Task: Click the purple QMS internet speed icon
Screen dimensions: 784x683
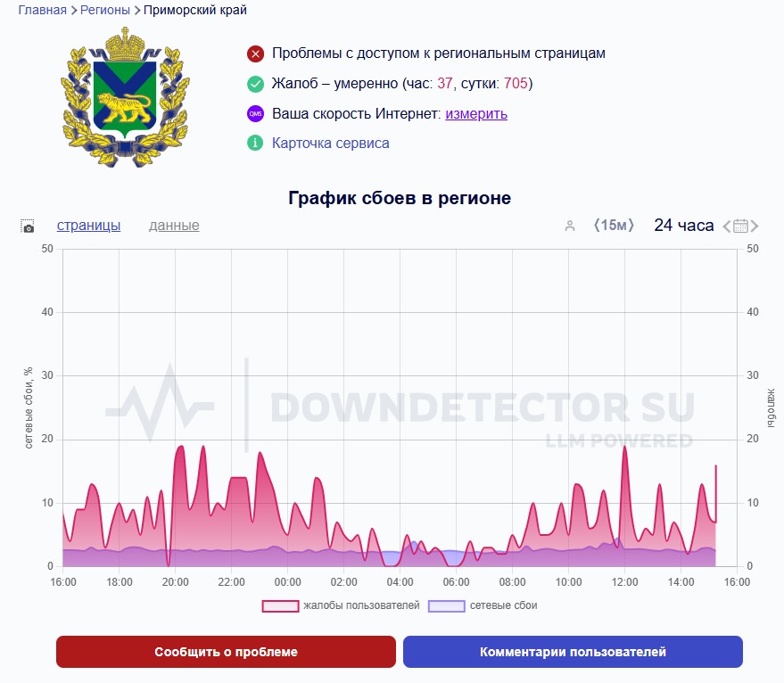Action: pyautogui.click(x=256, y=114)
